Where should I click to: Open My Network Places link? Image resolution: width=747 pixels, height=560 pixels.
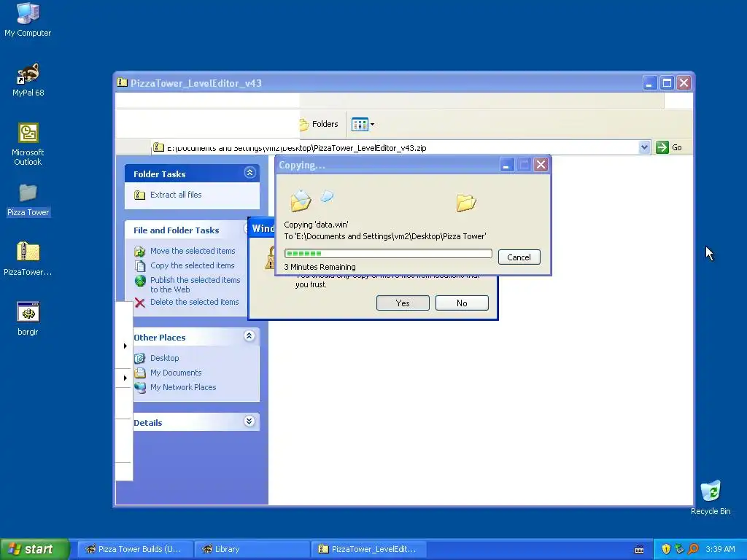(183, 388)
